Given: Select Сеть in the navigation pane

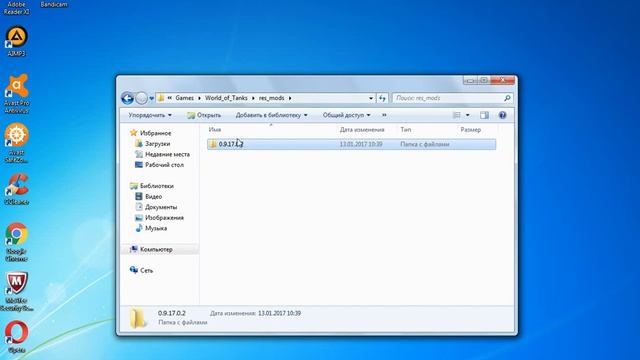Looking at the screenshot, I should [147, 270].
